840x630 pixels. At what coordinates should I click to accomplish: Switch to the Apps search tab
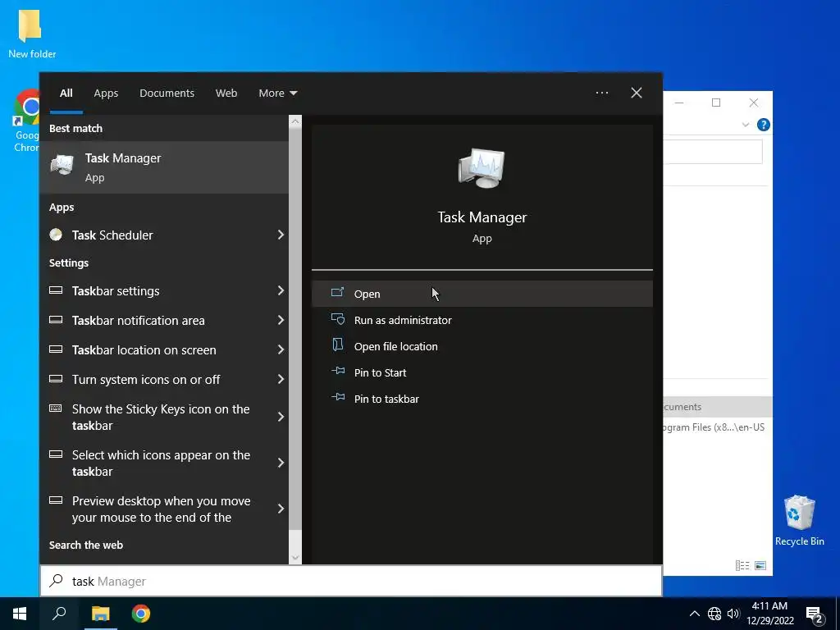pyautogui.click(x=106, y=94)
